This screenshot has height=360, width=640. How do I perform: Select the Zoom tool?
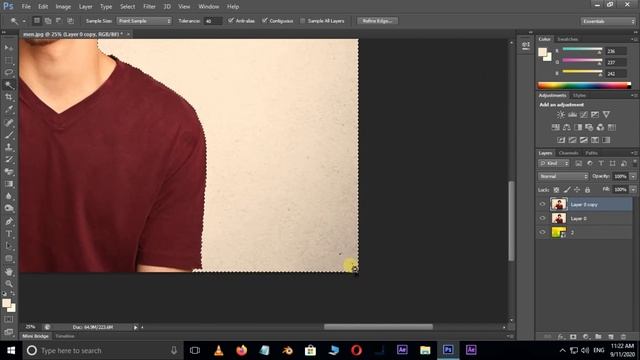point(9,284)
